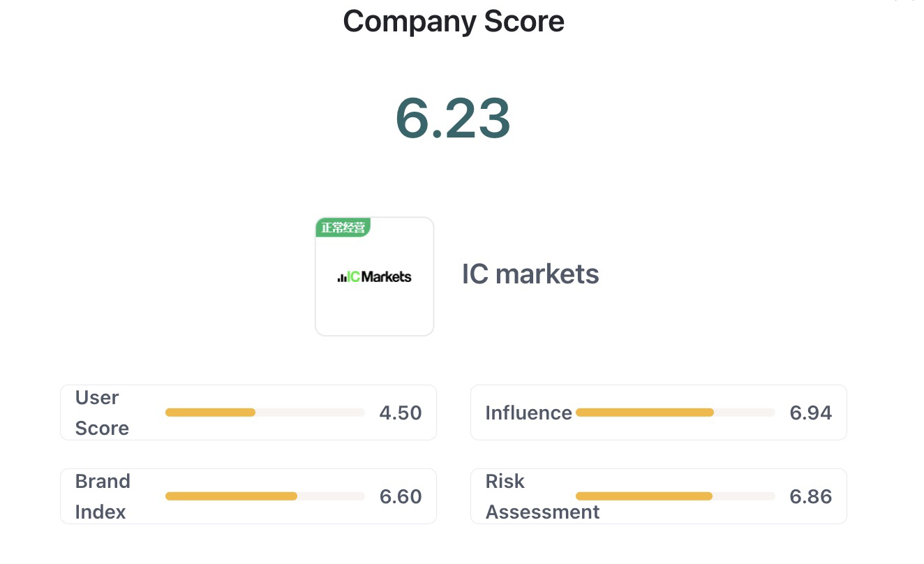
Task: Click the IC Markets logo thumbnail
Action: (x=375, y=276)
